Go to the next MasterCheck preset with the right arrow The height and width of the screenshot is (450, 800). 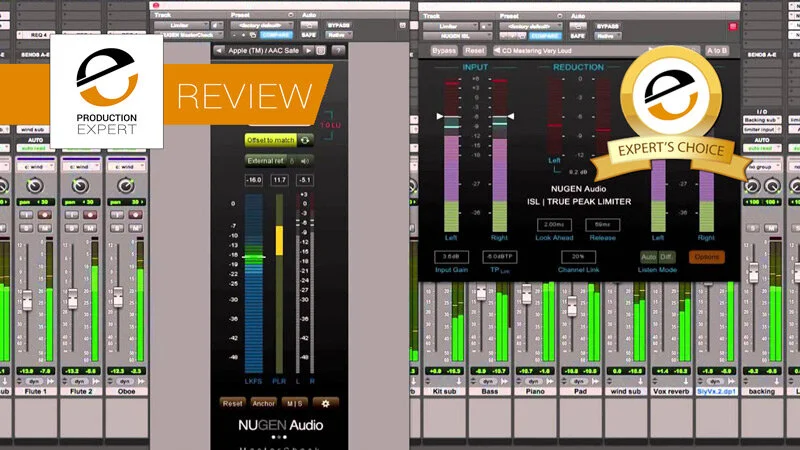click(x=308, y=51)
